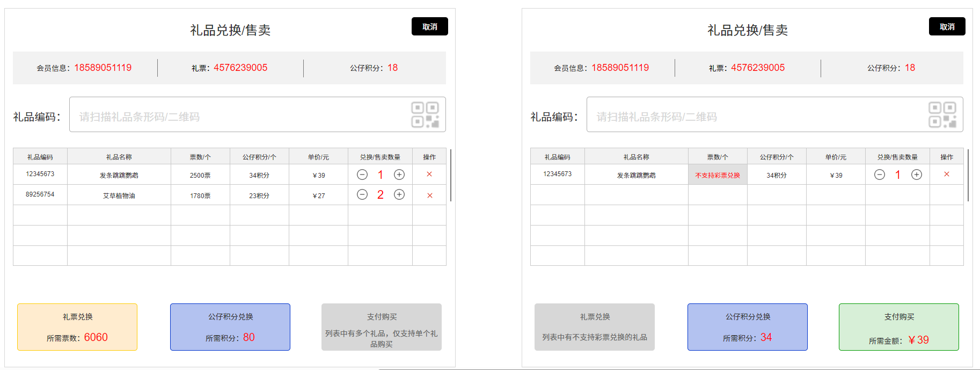Decrease quantity of 艾草植物油
This screenshot has height=370, width=980.
(x=362, y=194)
